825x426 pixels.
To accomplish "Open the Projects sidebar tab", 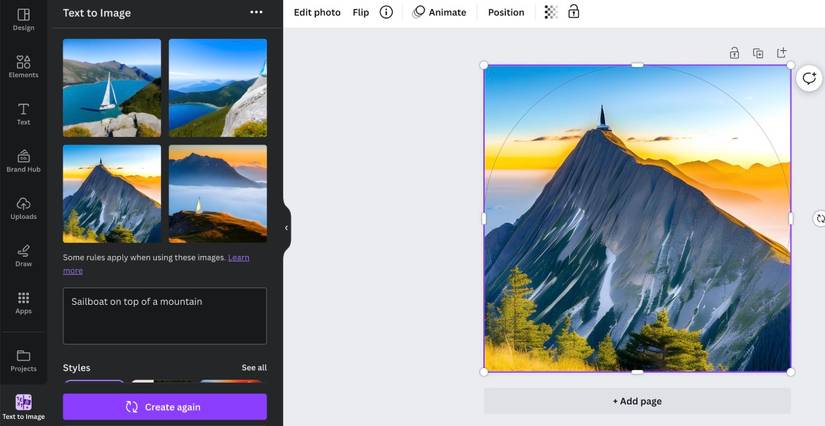I will 23,361.
